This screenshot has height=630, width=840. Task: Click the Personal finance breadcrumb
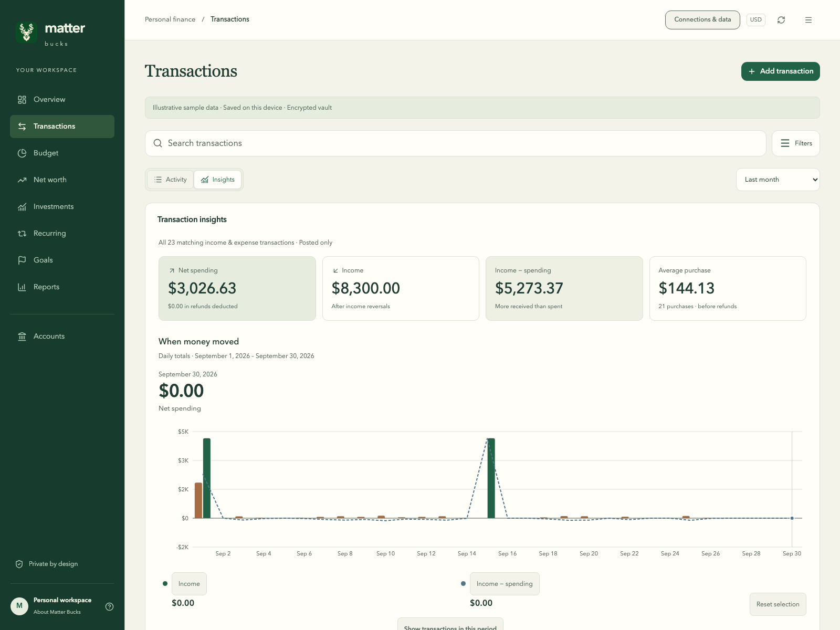point(170,19)
